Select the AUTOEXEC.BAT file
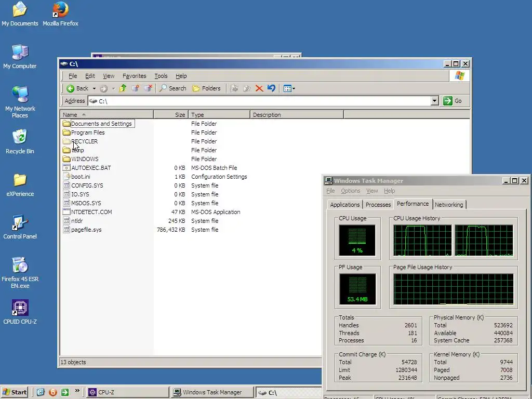 click(x=87, y=168)
